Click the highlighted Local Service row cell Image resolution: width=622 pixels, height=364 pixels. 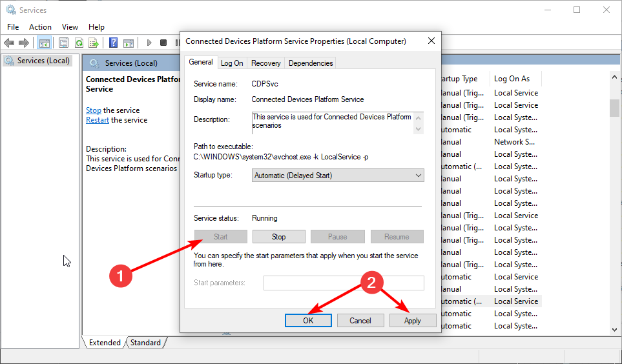click(x=516, y=301)
